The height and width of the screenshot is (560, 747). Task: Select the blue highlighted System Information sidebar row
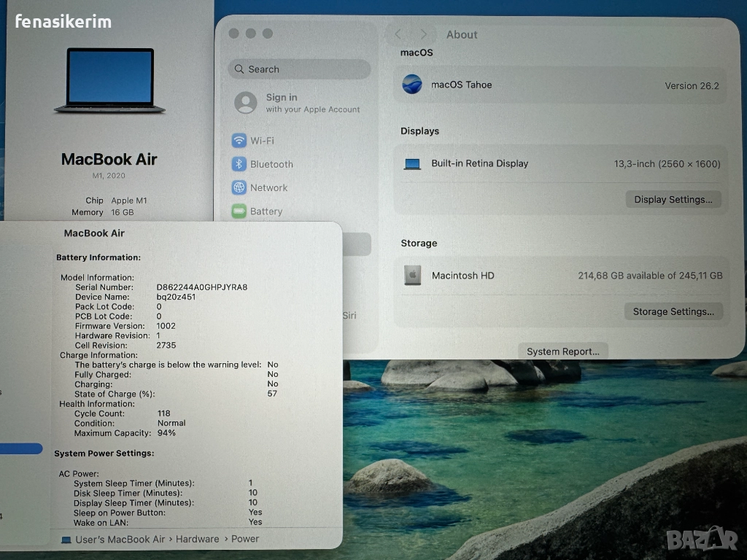[x=20, y=448]
